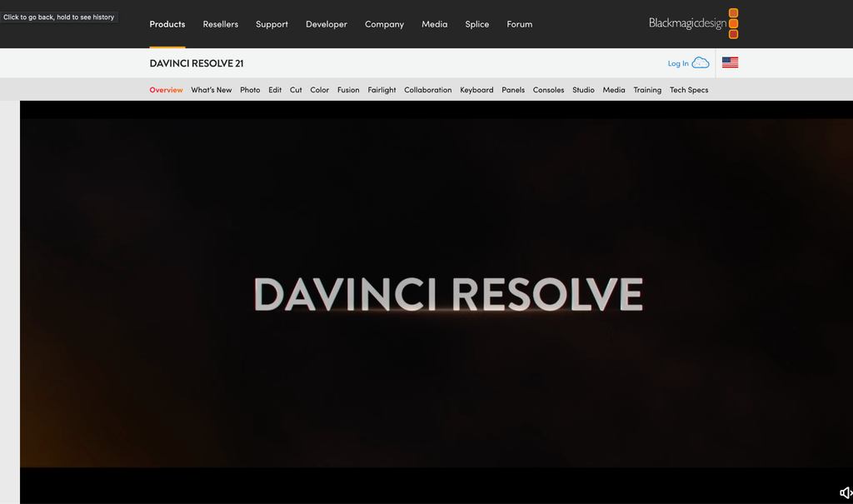Go to the Training tab
Viewport: 853px width, 504px height.
coord(647,90)
